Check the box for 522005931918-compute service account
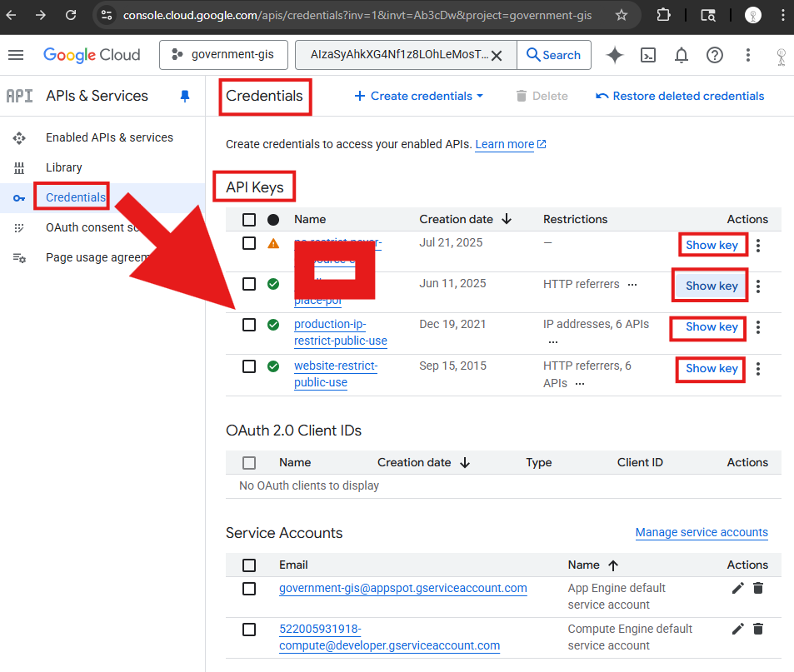Screen dimensions: 794x672 pos(248,630)
